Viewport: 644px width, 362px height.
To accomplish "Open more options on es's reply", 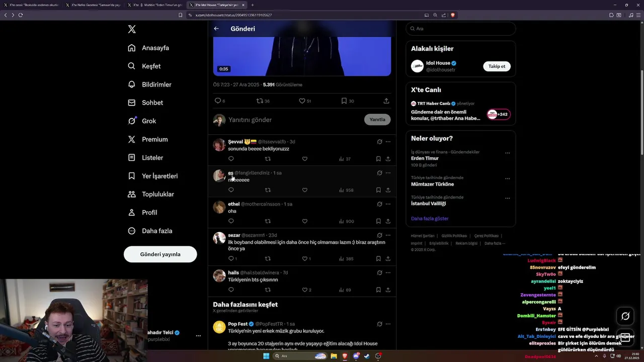I will pos(388,173).
